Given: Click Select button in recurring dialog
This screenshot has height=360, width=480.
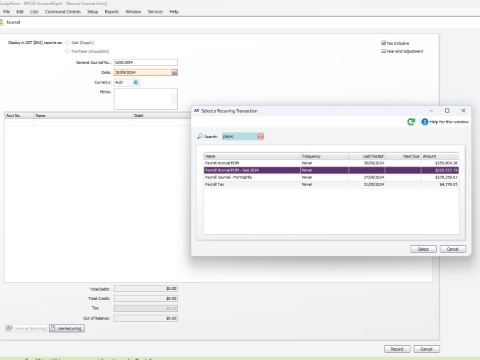Looking at the screenshot, I should [423, 249].
